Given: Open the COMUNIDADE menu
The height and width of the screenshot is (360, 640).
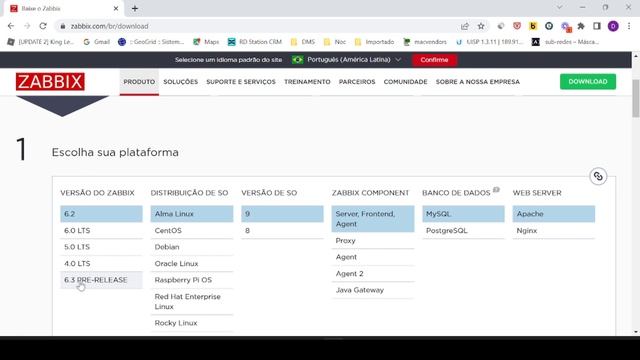Looking at the screenshot, I should click(x=405, y=82).
